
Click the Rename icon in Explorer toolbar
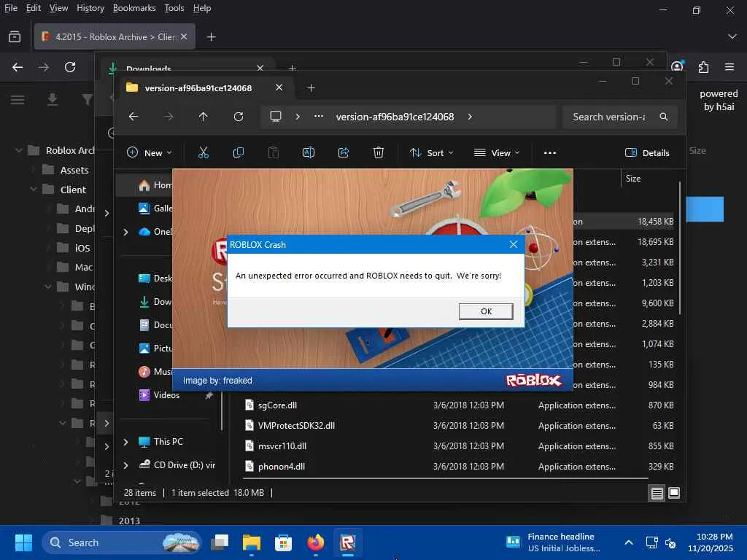tap(309, 152)
